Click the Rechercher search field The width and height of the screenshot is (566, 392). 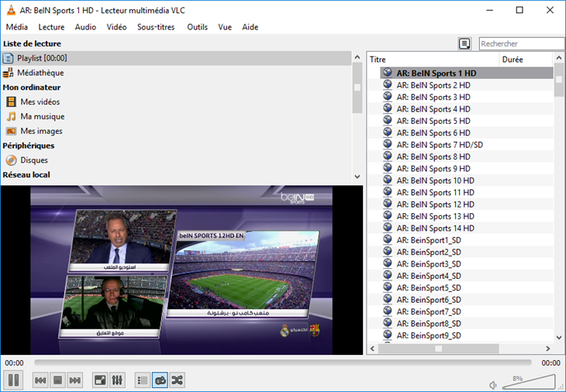(522, 43)
